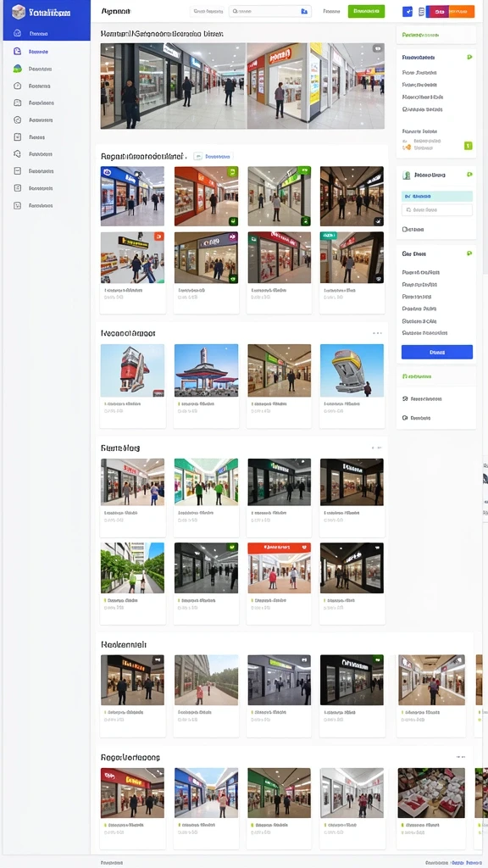The height and width of the screenshot is (868, 488).
Task: Click the small green square icon in first right panel
Action: coord(468,146)
